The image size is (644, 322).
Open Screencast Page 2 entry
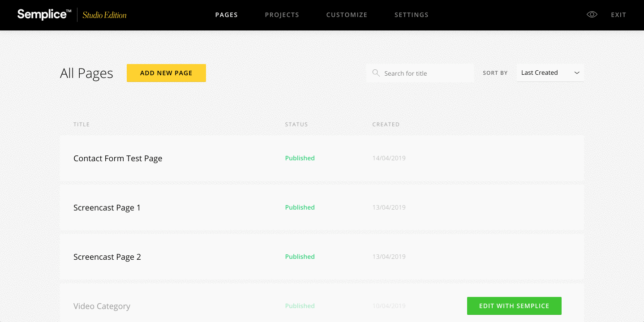tap(107, 257)
